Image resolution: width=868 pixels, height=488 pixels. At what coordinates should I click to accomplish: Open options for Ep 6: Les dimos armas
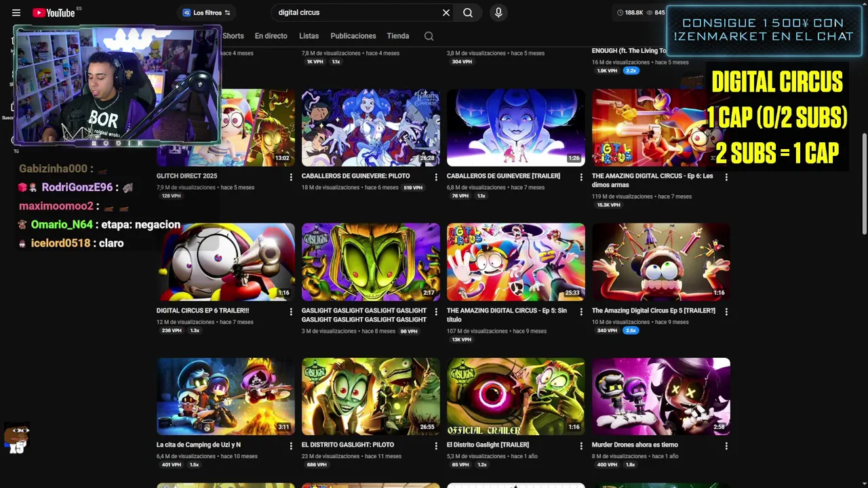(x=726, y=177)
